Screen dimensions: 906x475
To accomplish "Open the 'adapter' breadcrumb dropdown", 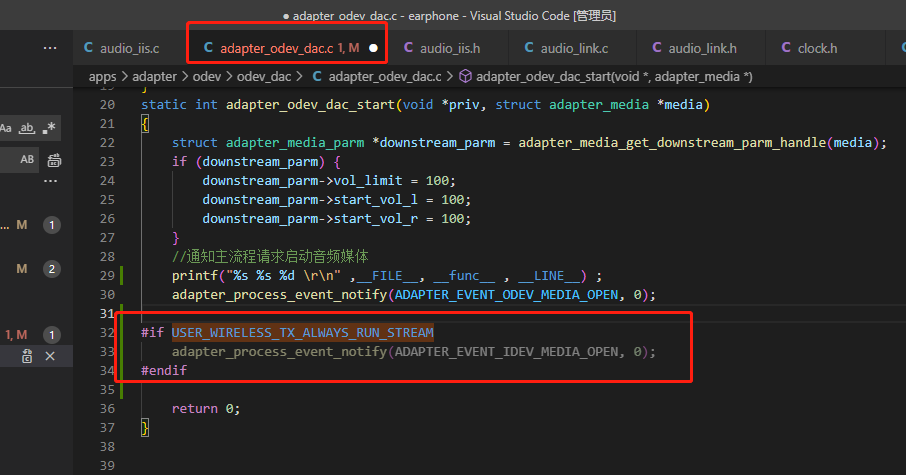I will click(x=154, y=77).
